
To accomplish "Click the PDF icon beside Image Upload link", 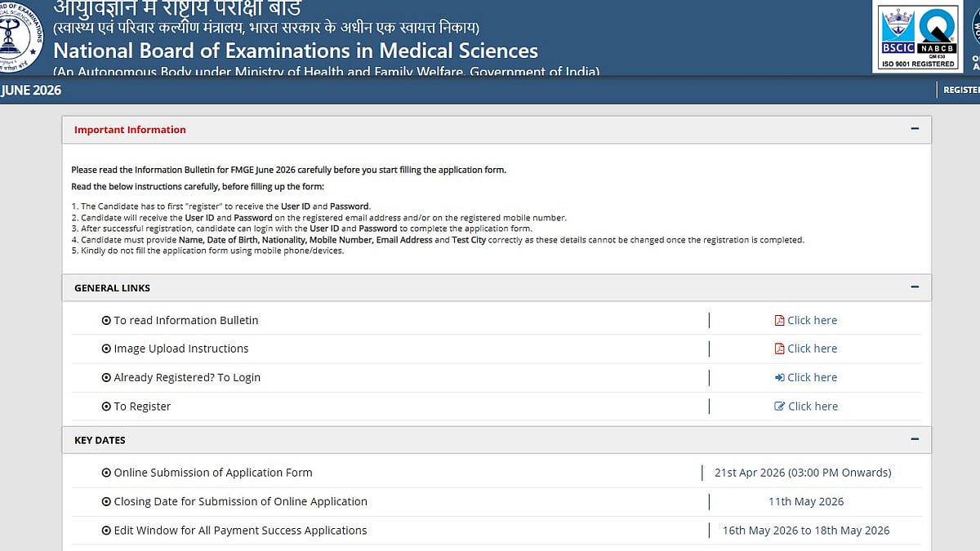I will click(x=779, y=349).
